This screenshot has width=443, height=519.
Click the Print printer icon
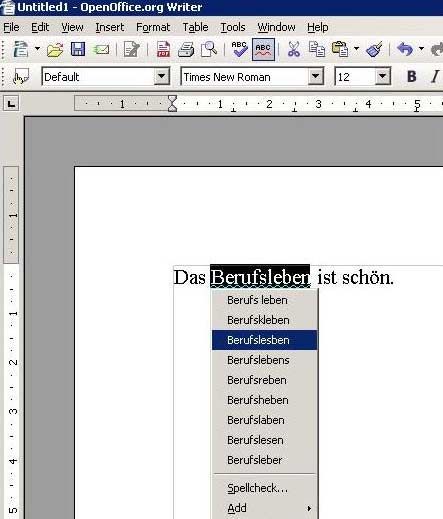186,49
